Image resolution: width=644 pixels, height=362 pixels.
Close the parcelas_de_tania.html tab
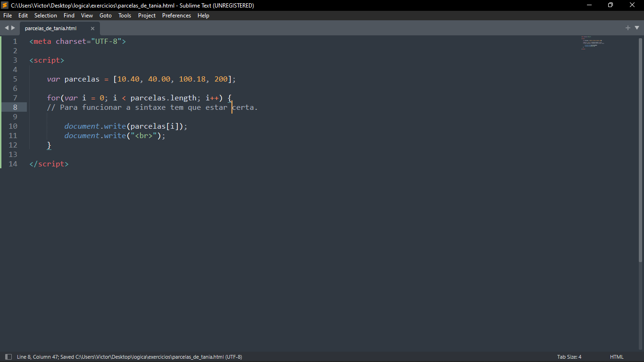tap(92, 28)
